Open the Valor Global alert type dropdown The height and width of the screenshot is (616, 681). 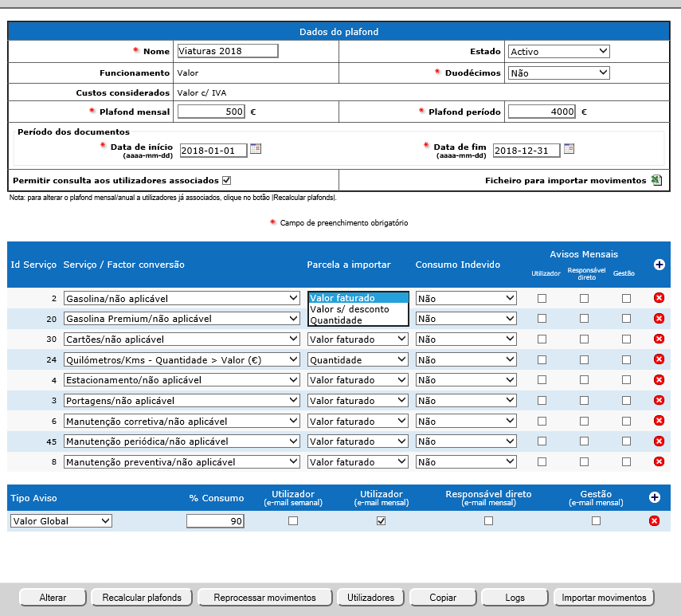[x=61, y=521]
